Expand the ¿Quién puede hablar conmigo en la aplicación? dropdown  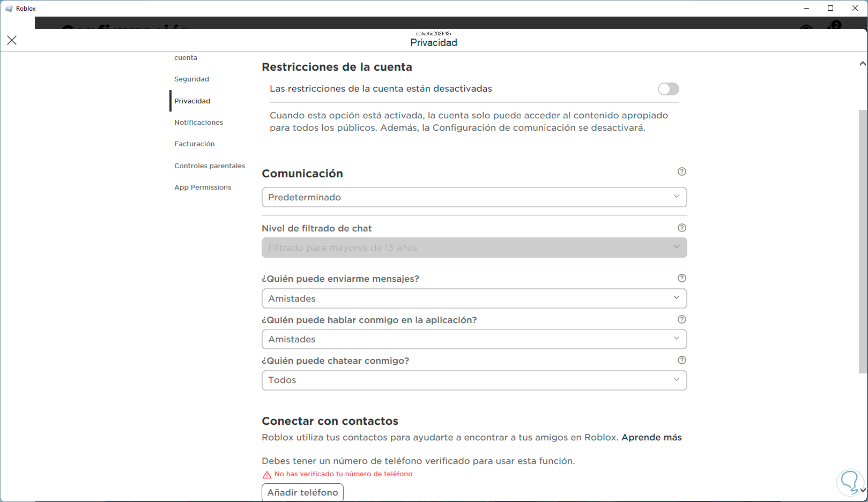[474, 339]
